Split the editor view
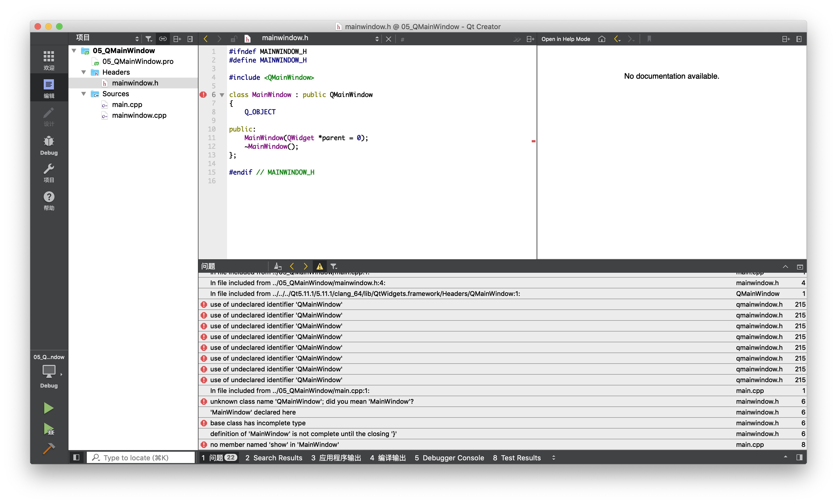The height and width of the screenshot is (504, 837). 530,39
